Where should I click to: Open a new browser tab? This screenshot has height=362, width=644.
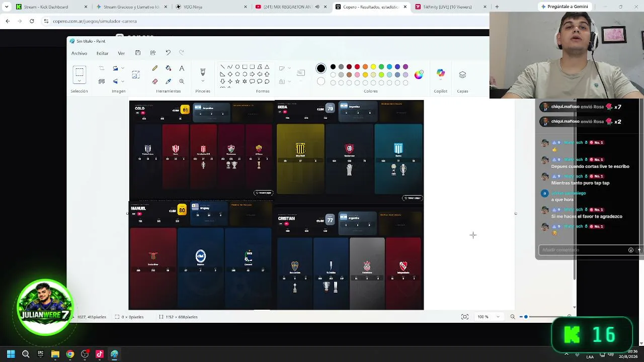coord(497,7)
